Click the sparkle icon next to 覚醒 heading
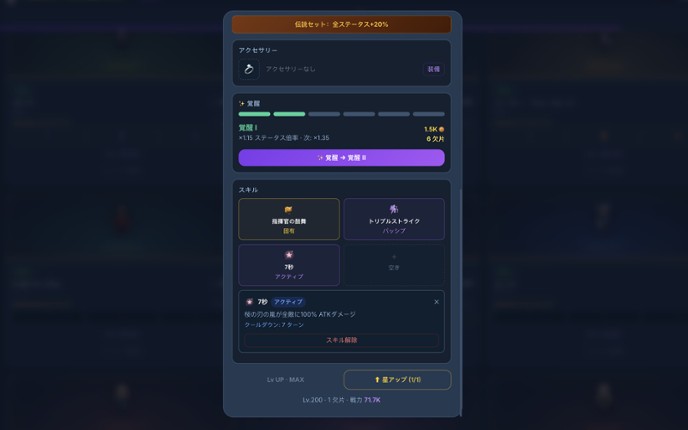688x430 pixels. (x=241, y=104)
